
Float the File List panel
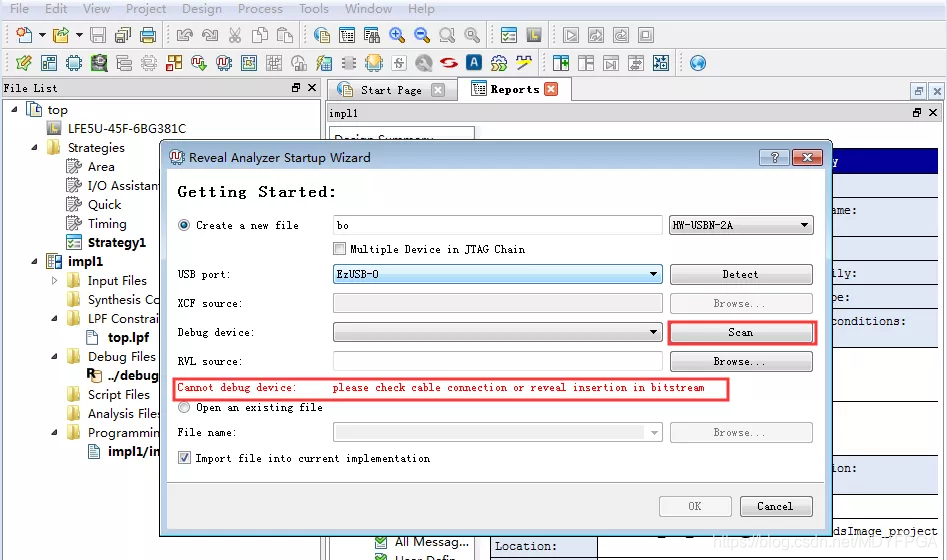point(296,88)
